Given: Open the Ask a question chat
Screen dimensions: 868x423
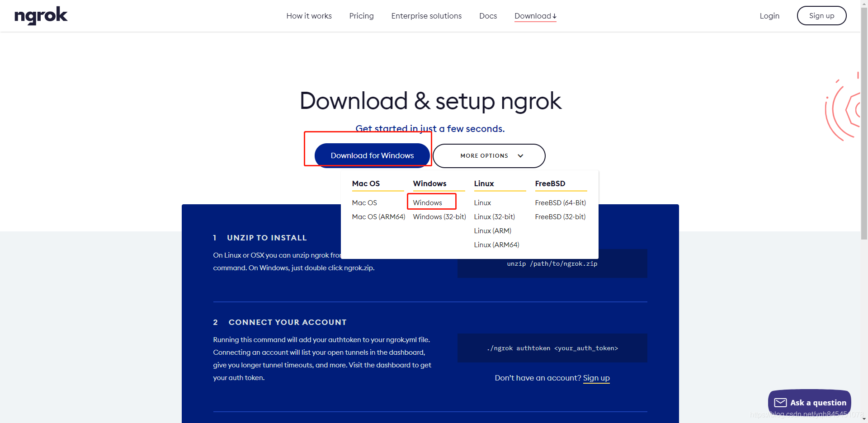Looking at the screenshot, I should (810, 403).
